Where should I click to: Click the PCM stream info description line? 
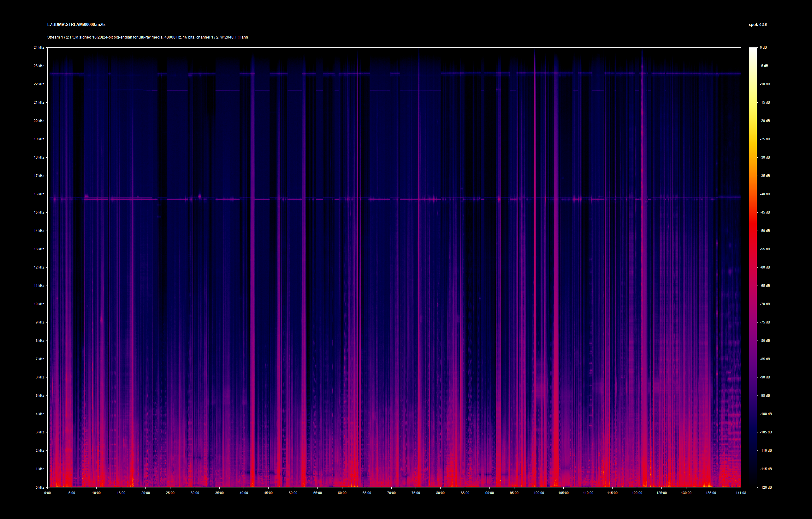pyautogui.click(x=147, y=37)
